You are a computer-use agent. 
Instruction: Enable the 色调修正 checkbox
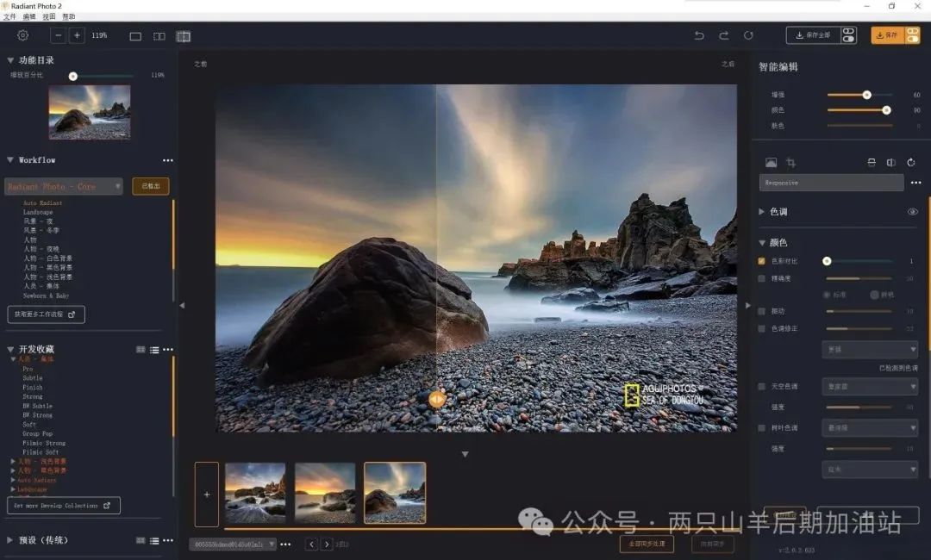coord(762,328)
